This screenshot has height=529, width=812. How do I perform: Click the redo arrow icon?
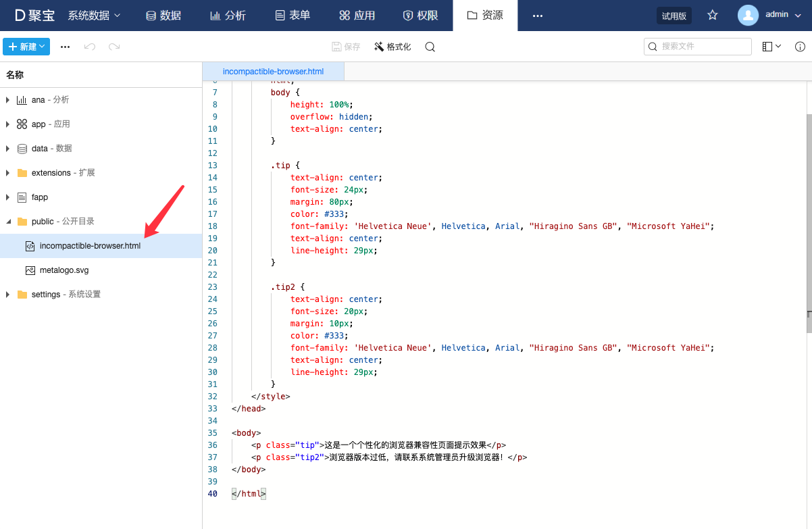[x=114, y=47]
